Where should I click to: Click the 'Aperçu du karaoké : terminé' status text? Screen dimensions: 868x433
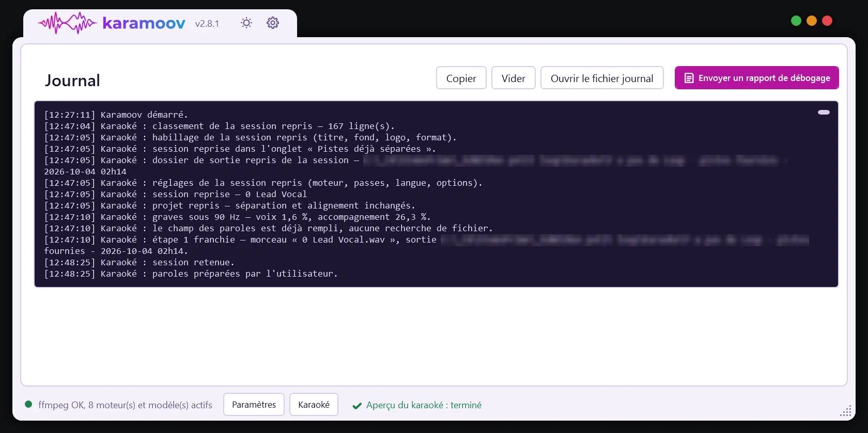(x=424, y=405)
